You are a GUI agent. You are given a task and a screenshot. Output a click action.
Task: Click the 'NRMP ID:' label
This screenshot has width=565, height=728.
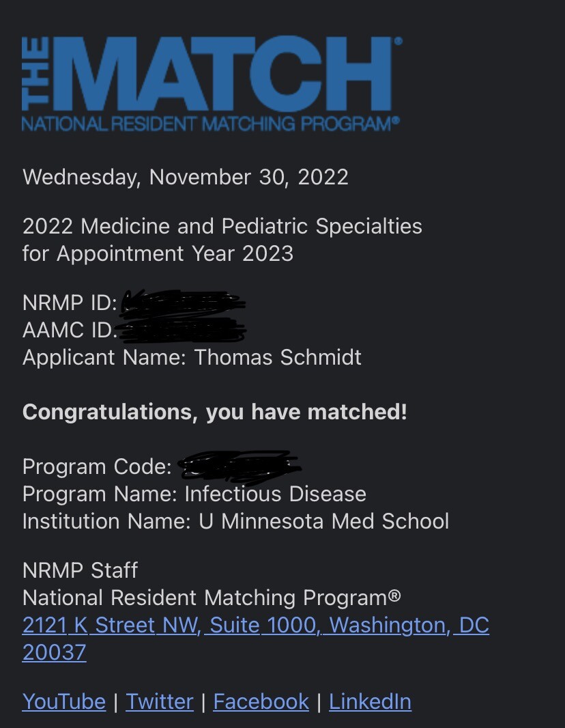click(70, 303)
